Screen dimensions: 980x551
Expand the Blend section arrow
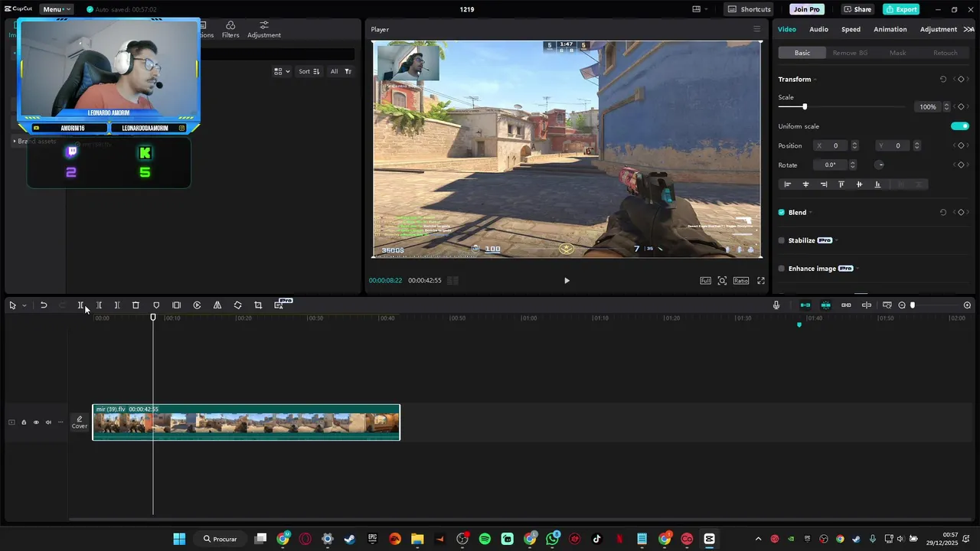tap(811, 212)
